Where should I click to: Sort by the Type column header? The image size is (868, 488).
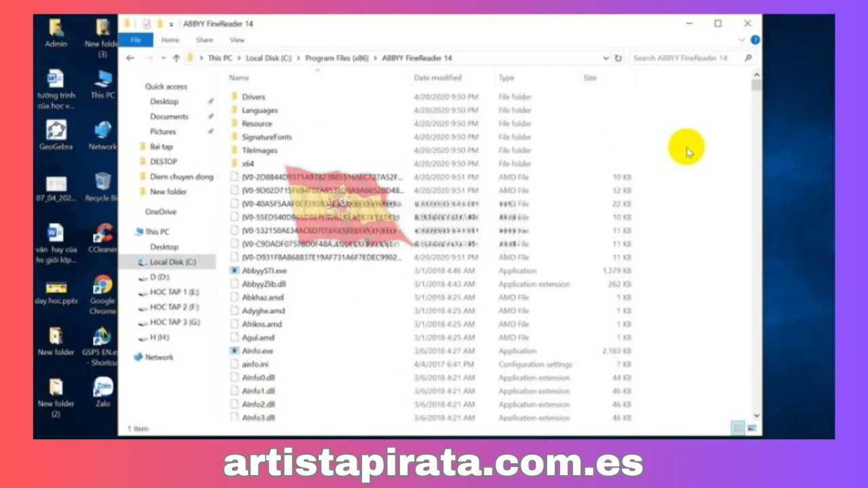pyautogui.click(x=507, y=78)
